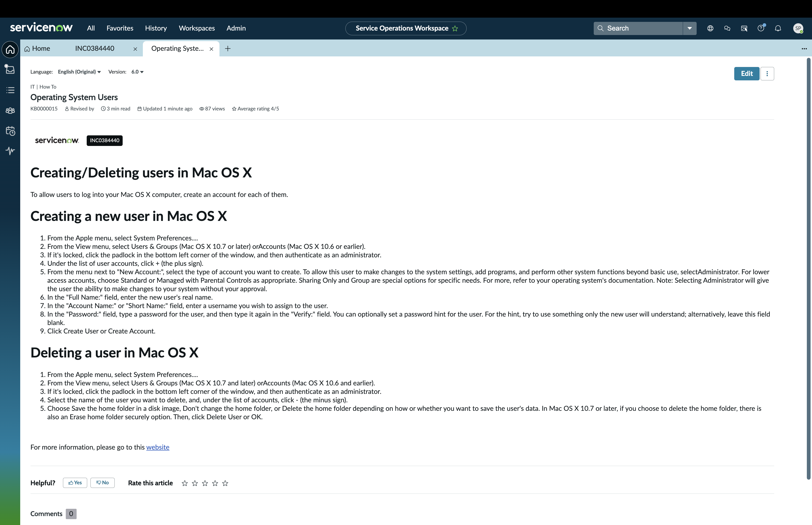Viewport: 812px width, 525px height.
Task: Click the Operating System Users title
Action: pos(74,98)
